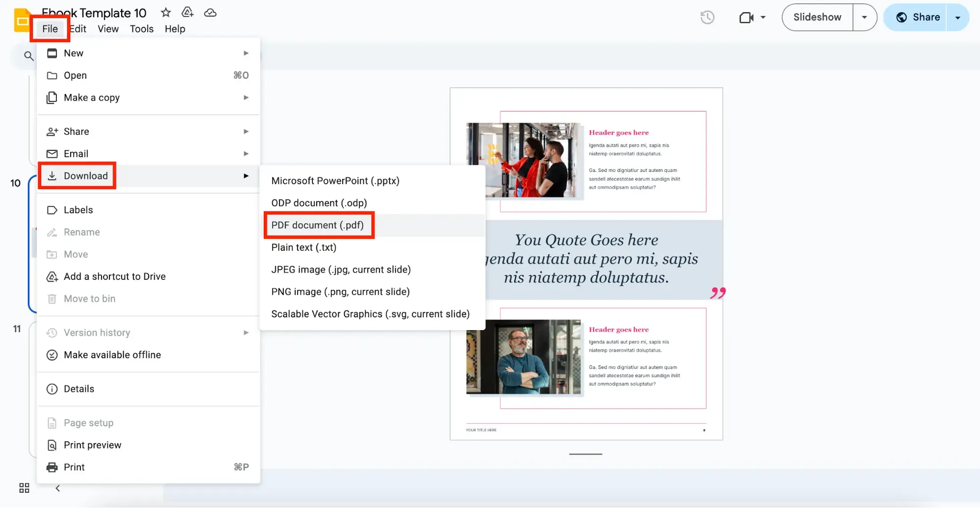Open Google Slides home logo icon
980x508 pixels.
point(22,21)
